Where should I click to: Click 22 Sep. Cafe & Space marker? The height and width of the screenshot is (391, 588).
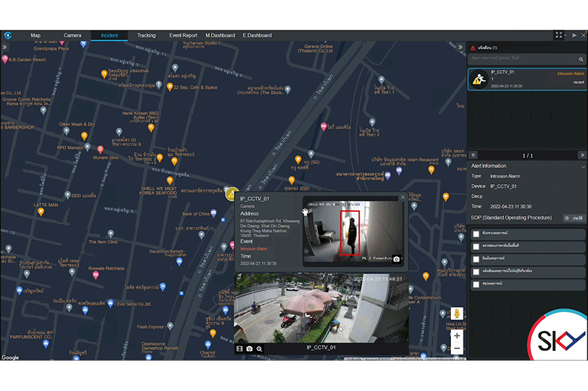(170, 87)
